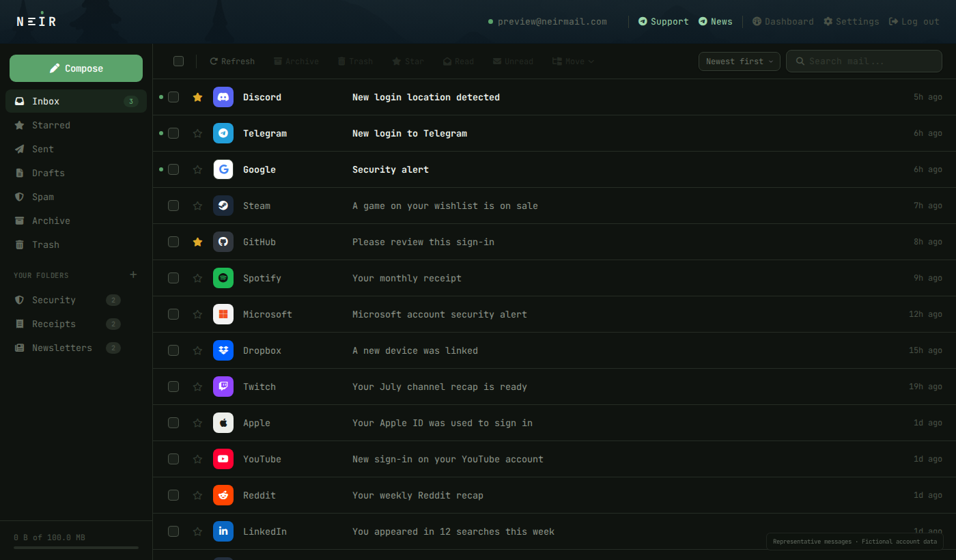Click the storage usage bar
The height and width of the screenshot is (560, 956).
76,547
